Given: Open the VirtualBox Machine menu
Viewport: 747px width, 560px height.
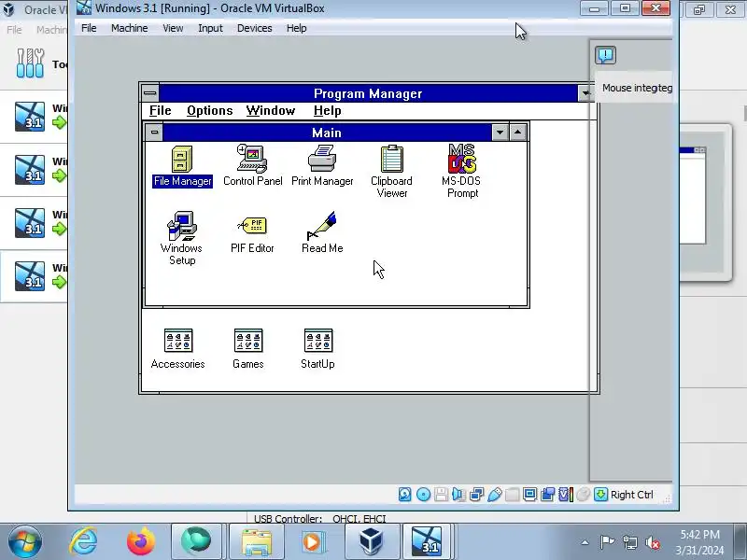Looking at the screenshot, I should 130,28.
